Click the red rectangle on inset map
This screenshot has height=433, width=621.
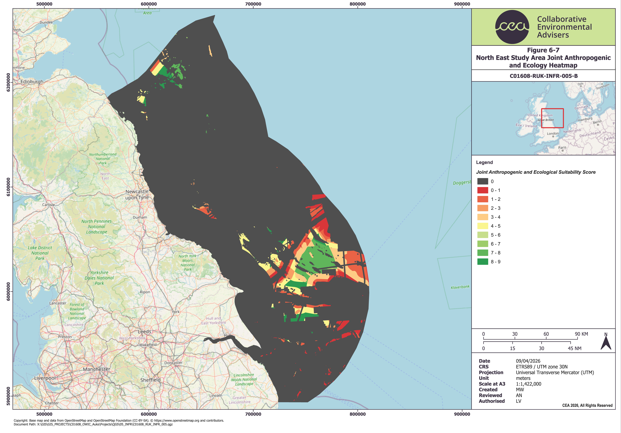click(x=552, y=118)
